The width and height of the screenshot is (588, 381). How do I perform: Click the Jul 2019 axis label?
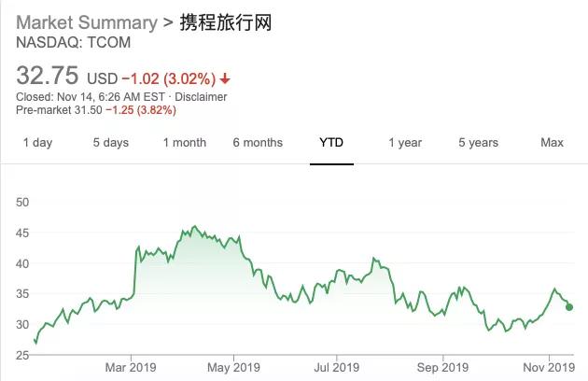336,367
